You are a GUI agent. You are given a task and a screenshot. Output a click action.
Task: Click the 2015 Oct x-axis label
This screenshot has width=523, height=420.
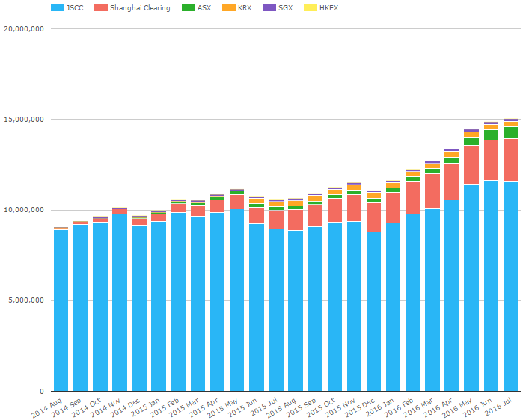tap(321, 407)
